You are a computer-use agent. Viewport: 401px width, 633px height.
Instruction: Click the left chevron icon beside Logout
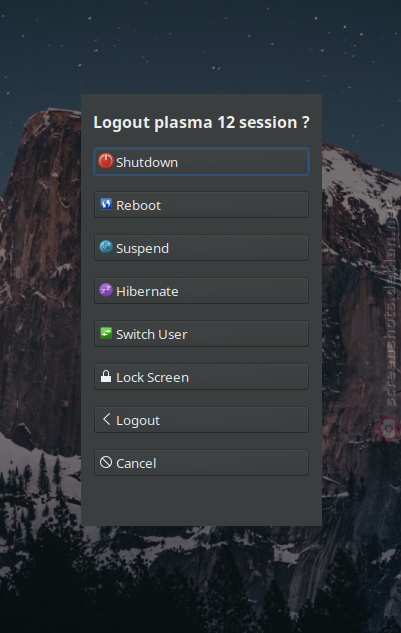(106, 419)
